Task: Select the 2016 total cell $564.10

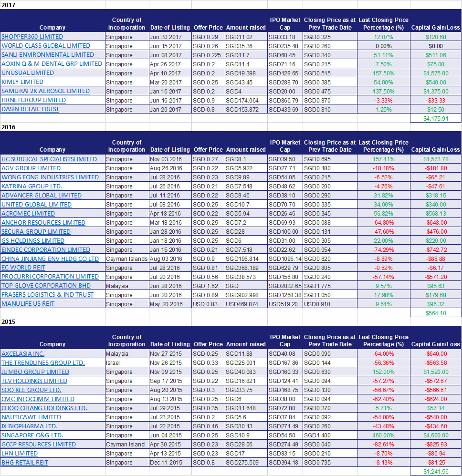Action: pos(436,313)
